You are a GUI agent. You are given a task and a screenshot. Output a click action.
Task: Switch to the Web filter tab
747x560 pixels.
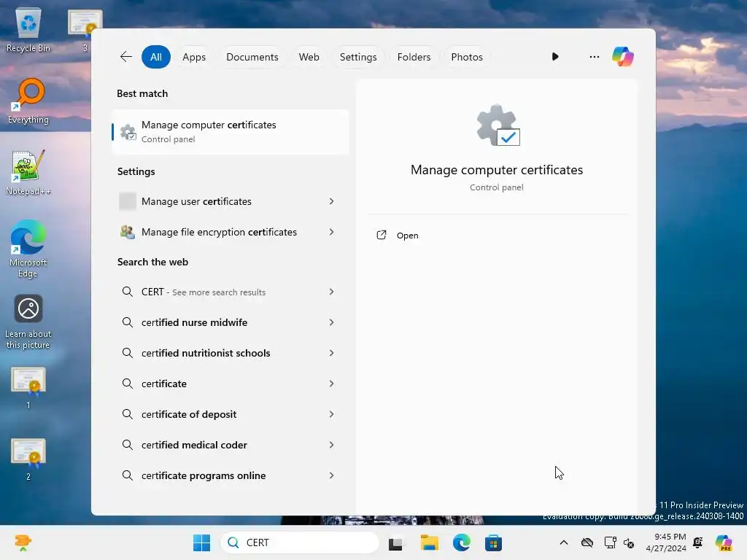tap(309, 57)
